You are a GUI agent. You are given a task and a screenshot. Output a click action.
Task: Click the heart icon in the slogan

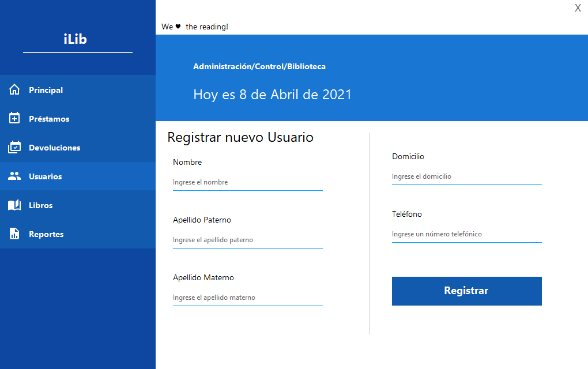(178, 27)
